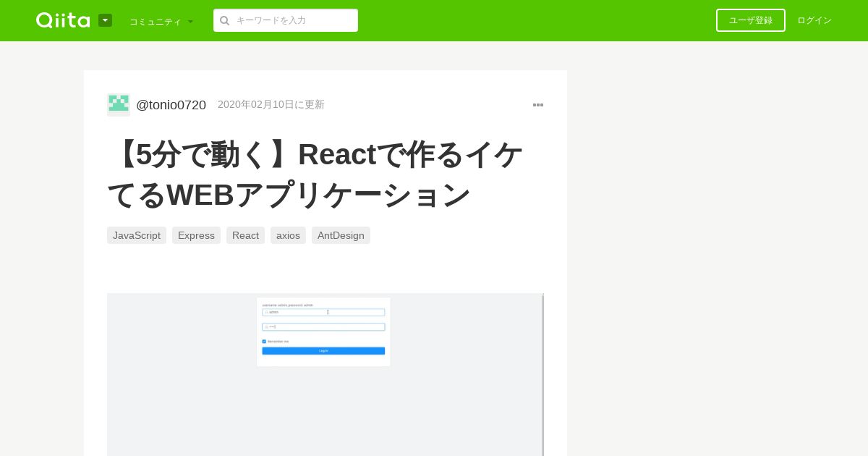868x456 pixels.
Task: Select the axios tag
Action: coord(288,235)
